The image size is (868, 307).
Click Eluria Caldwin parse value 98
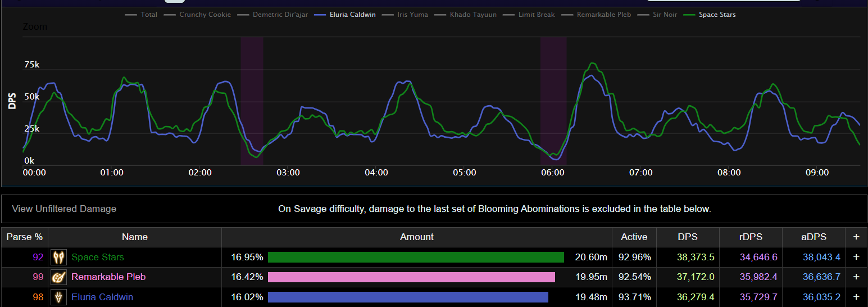(38, 297)
